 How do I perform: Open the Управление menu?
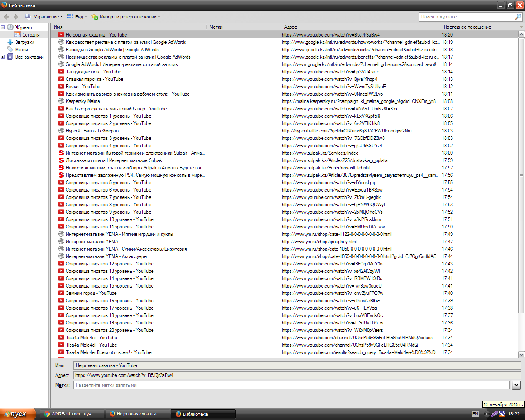click(x=44, y=17)
